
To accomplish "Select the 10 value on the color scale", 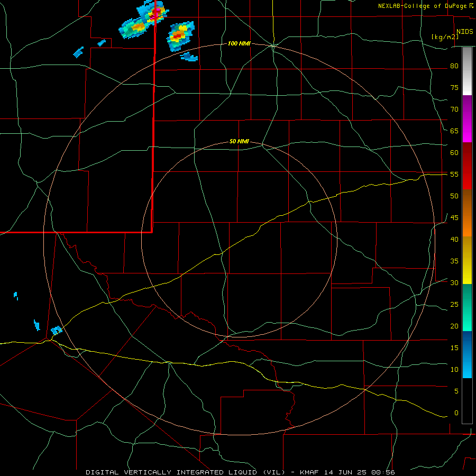I will click(454, 370).
